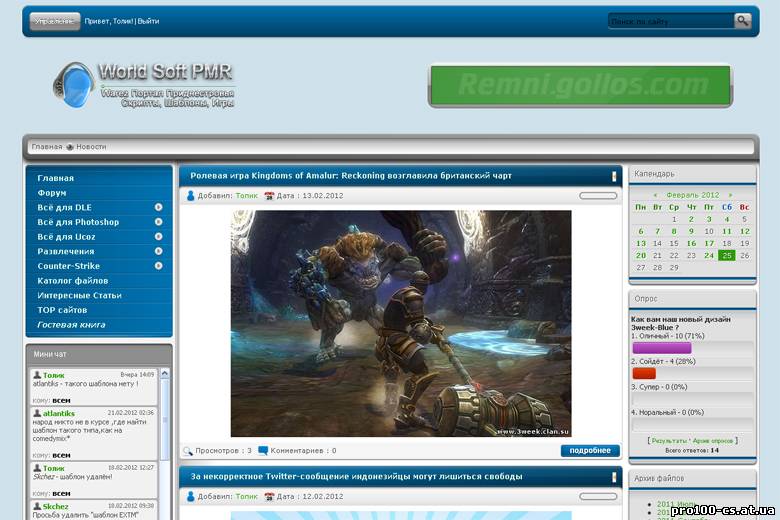The image size is (780, 520).
Task: Select day 17 in calendar
Action: pos(709,243)
